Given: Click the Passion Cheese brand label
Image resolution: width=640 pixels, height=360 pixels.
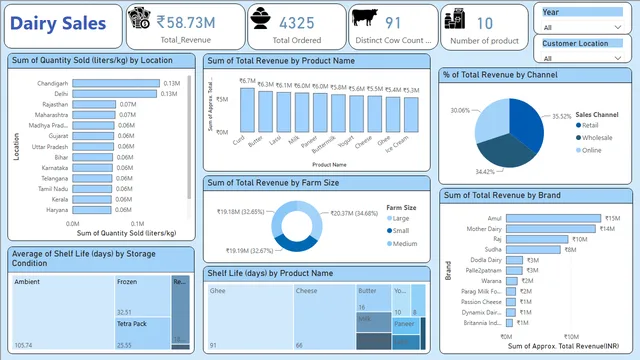Looking at the screenshot, I should point(481,302).
